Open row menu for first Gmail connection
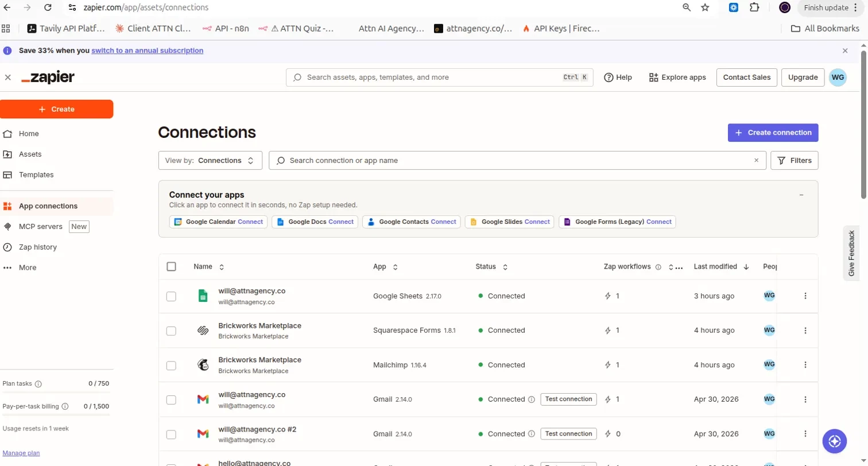 coord(805,399)
